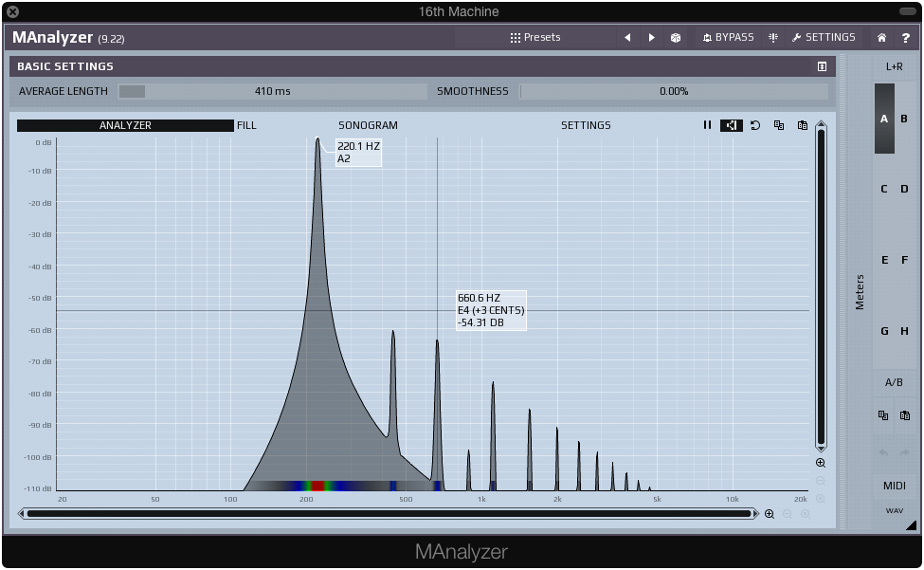924x570 pixels.
Task: Select preset slot F
Action: click(904, 260)
